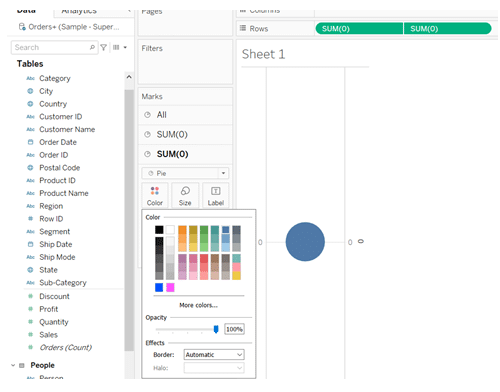Screen dimensions: 500x392
Task: Click the pie icon beside All marks
Action: click(147, 115)
